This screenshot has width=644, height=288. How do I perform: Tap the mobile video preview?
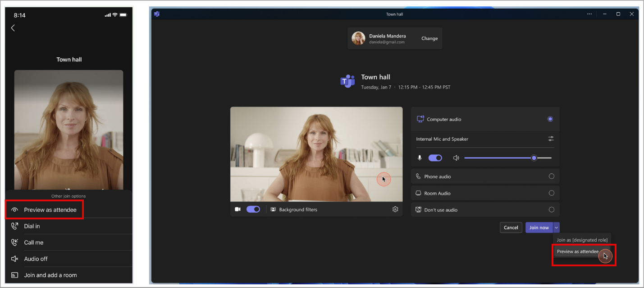[x=69, y=130]
